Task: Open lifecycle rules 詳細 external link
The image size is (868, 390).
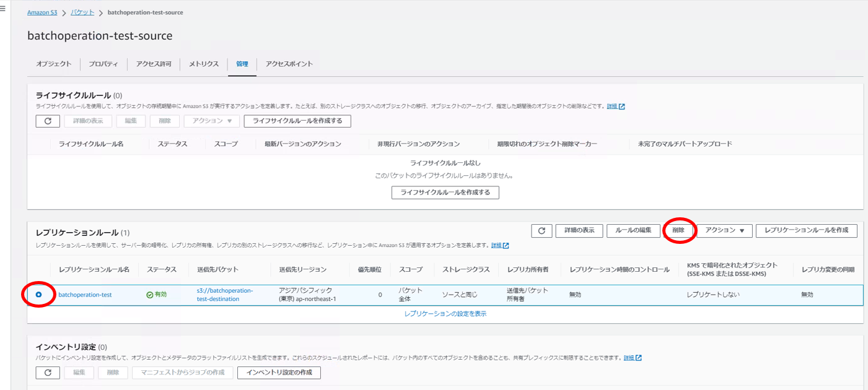Action: (615, 106)
